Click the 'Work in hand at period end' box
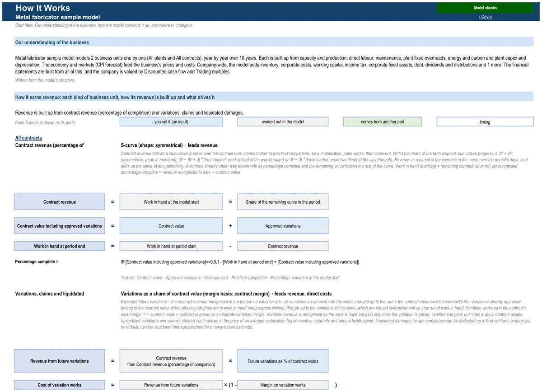The image size is (542, 392). [60, 246]
